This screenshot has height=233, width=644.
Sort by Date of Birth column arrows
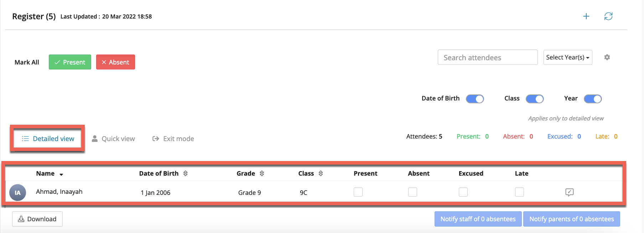pos(185,174)
